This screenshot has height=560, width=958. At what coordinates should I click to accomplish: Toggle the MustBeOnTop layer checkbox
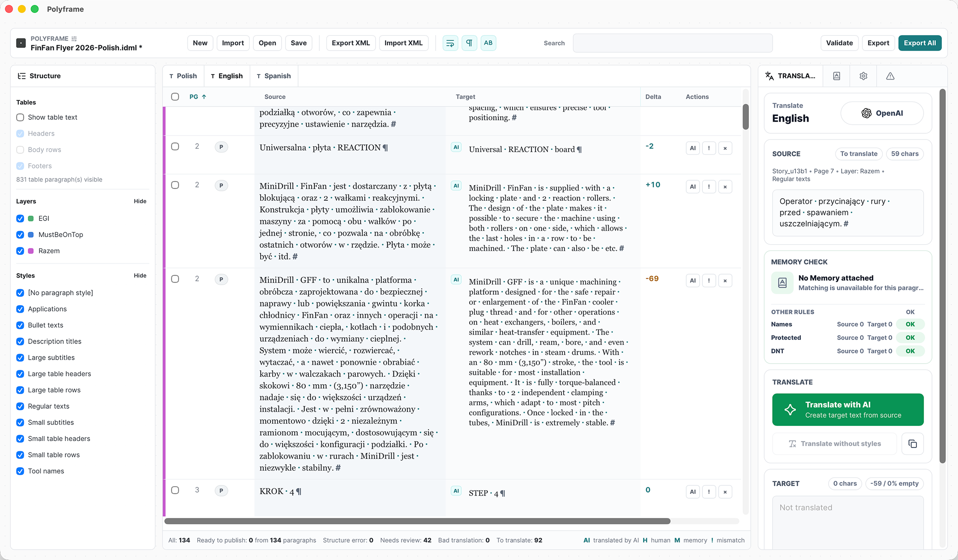(x=20, y=234)
